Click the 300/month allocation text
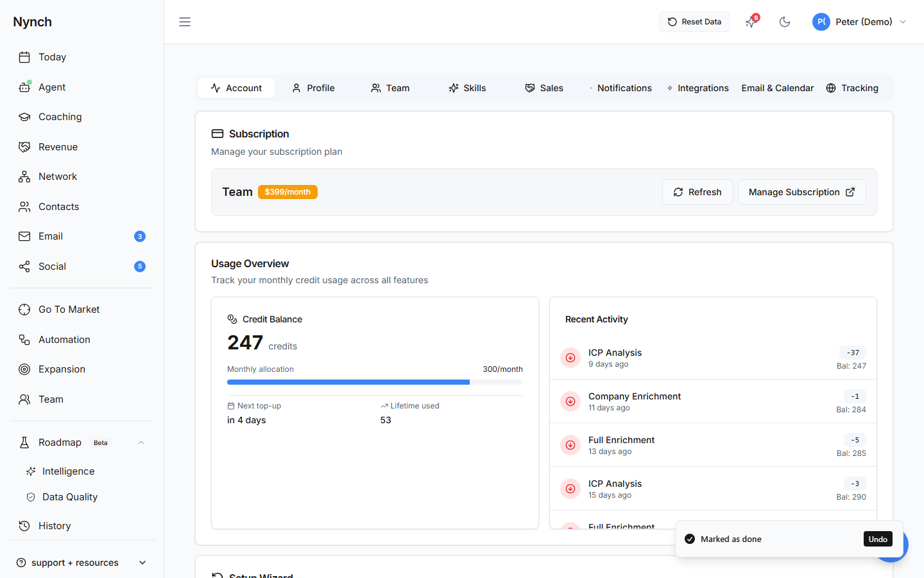This screenshot has height=578, width=924. [x=502, y=369]
